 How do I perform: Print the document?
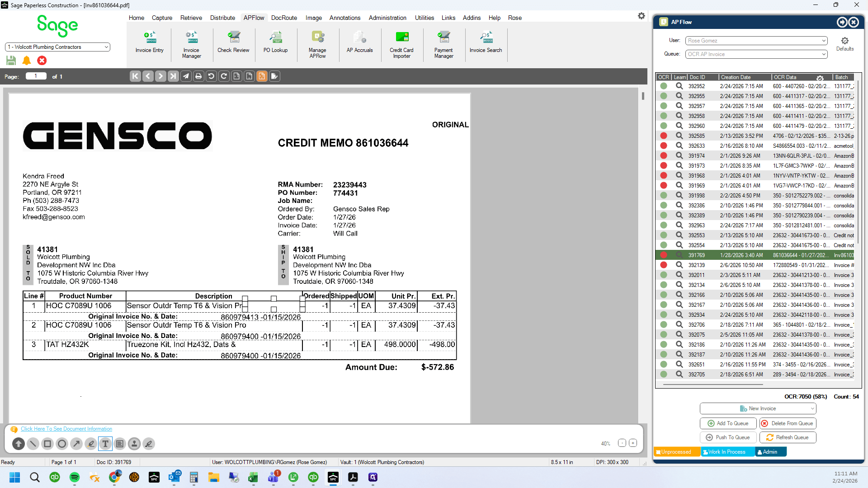[x=198, y=76]
